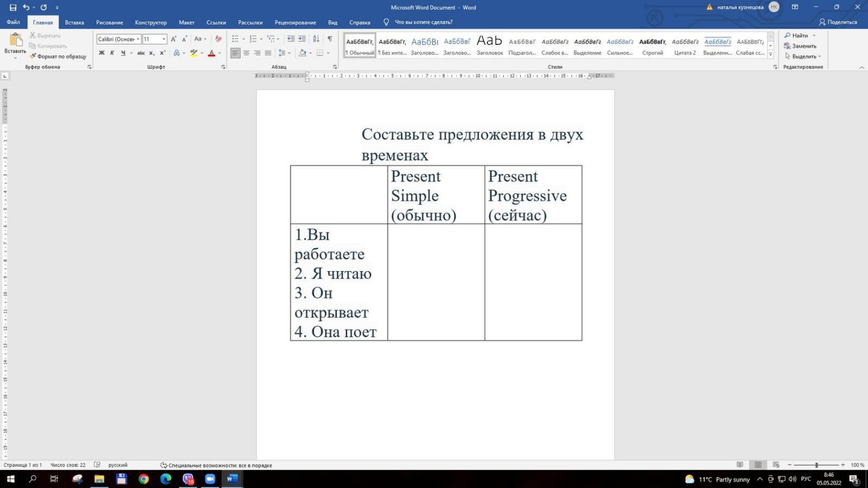The height and width of the screenshot is (488, 868).
Task: Switch to Конструктор tab
Action: [151, 22]
